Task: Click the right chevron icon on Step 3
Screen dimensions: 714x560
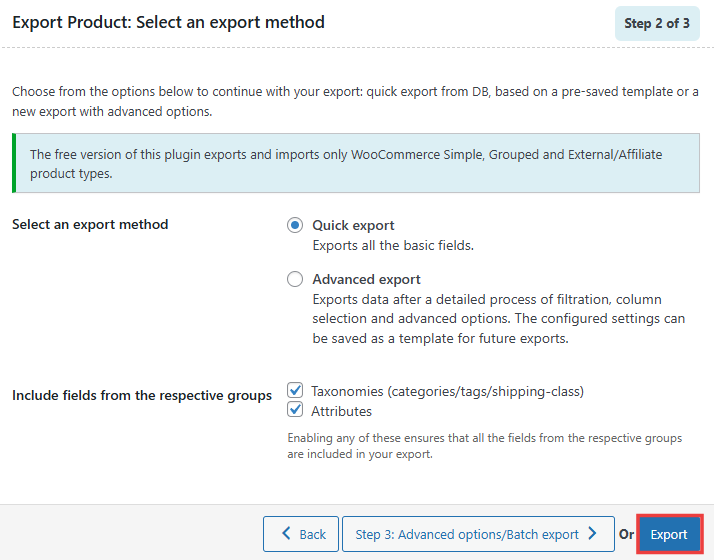Action: [x=593, y=534]
